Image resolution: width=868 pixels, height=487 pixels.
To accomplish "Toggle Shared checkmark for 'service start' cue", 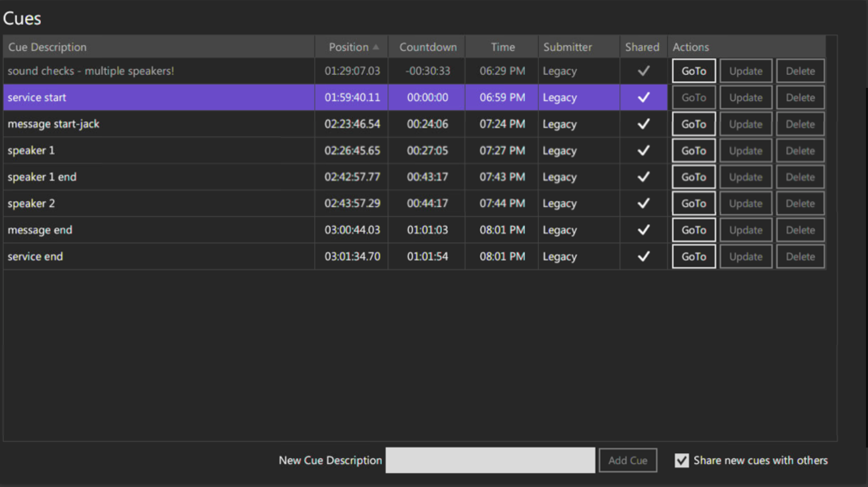I will 643,97.
